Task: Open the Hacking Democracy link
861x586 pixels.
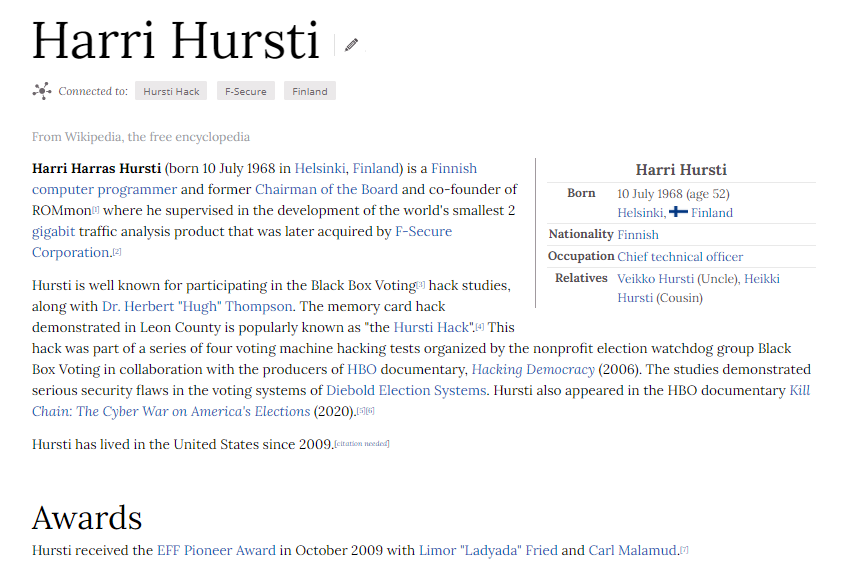Action: pos(533,370)
